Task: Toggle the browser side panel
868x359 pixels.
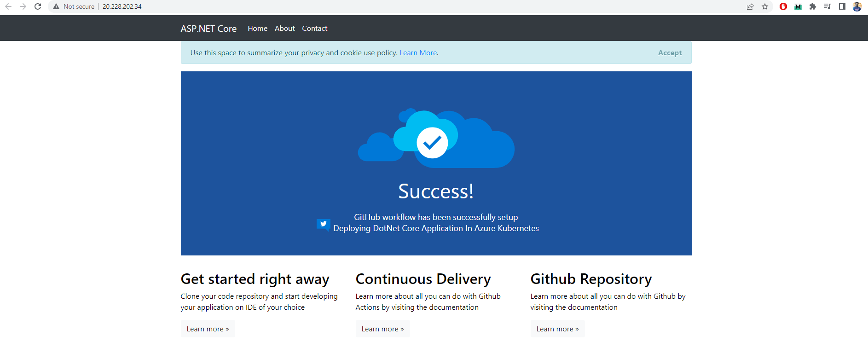Action: pyautogui.click(x=842, y=6)
